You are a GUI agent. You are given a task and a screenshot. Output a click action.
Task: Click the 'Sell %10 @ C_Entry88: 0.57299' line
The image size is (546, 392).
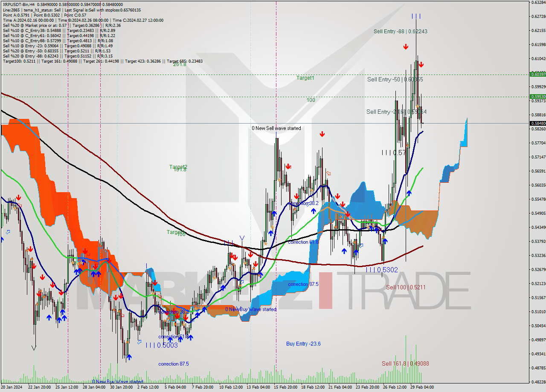pyautogui.click(x=58, y=40)
